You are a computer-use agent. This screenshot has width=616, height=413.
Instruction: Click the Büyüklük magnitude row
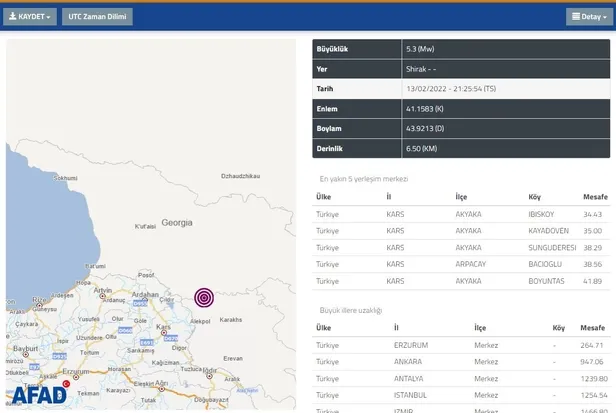[461, 49]
